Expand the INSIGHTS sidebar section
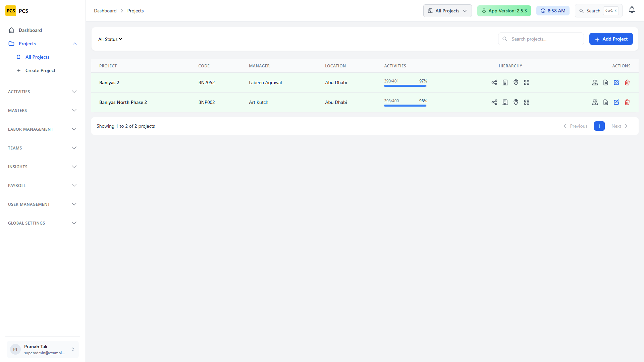 coord(42,167)
